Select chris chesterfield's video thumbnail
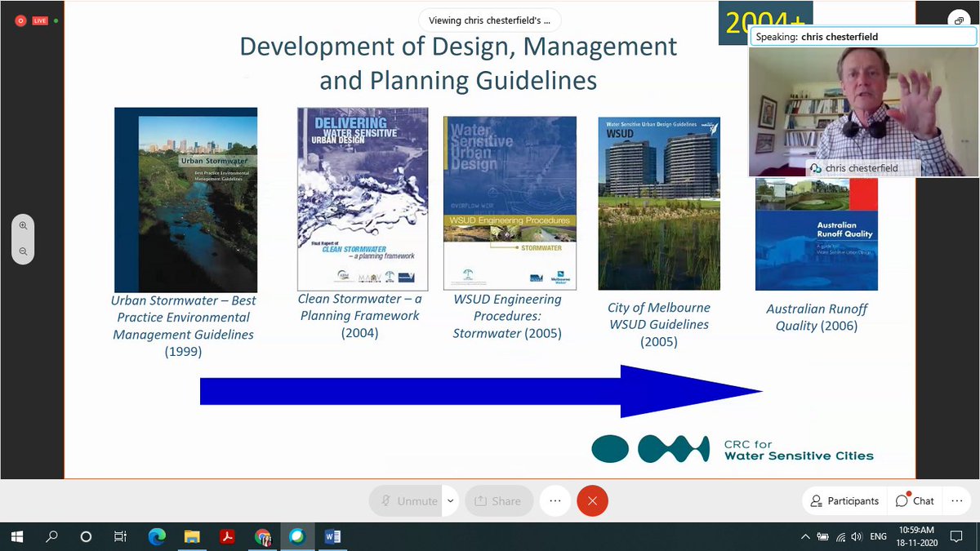980x551 pixels. click(x=863, y=111)
